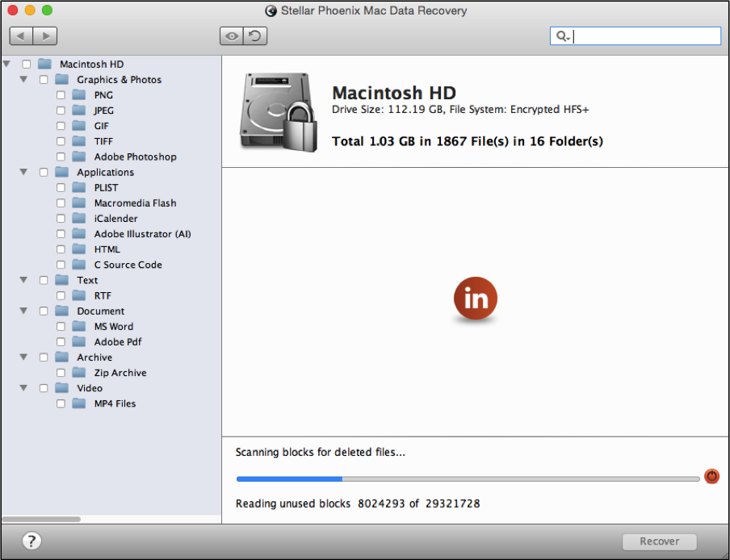This screenshot has width=730, height=560.
Task: Click the 'Reading unused blocks' counter text
Action: click(358, 504)
